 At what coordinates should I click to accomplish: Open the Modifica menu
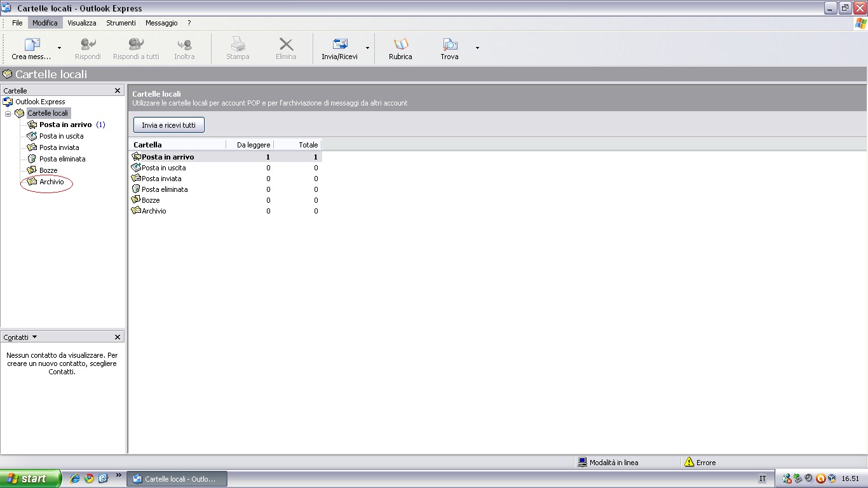tap(45, 23)
